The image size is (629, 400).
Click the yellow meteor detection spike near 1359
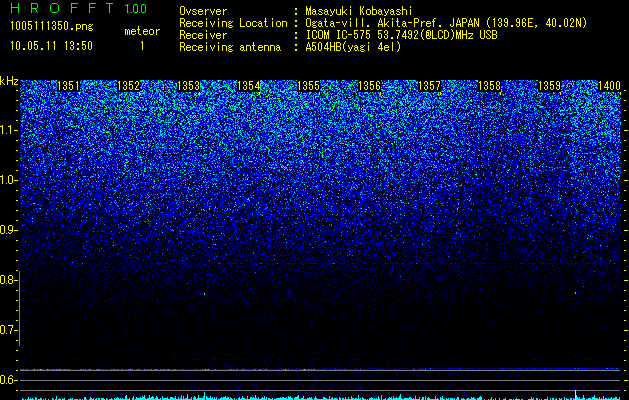click(x=576, y=394)
